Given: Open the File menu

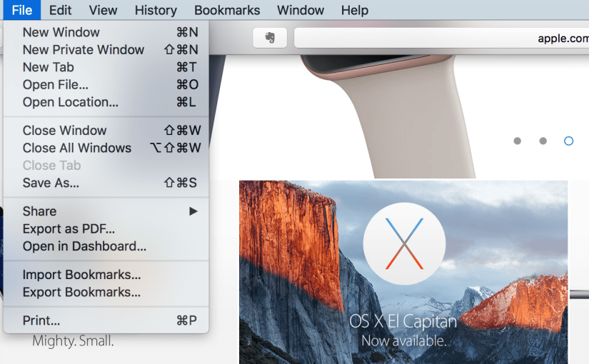Looking at the screenshot, I should coord(22,10).
